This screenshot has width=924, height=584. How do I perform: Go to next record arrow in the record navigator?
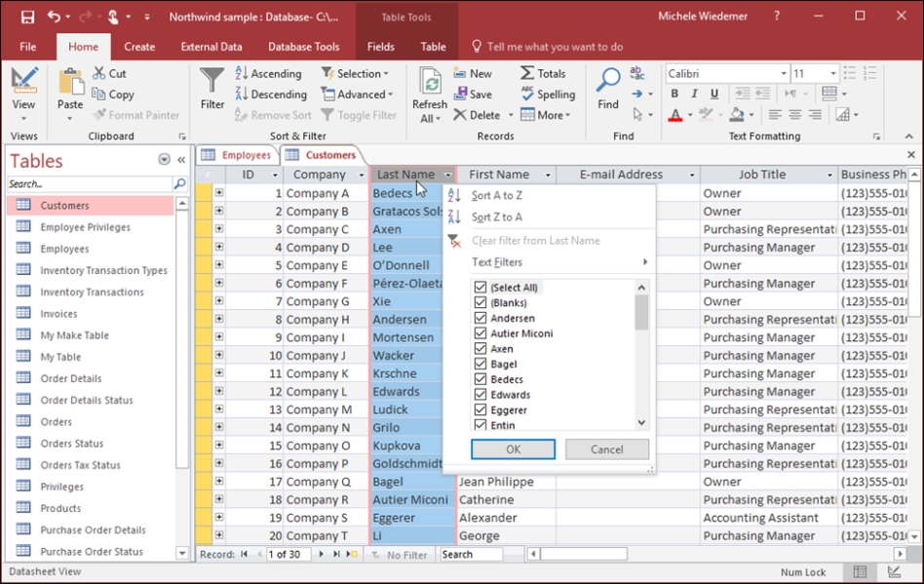point(322,554)
